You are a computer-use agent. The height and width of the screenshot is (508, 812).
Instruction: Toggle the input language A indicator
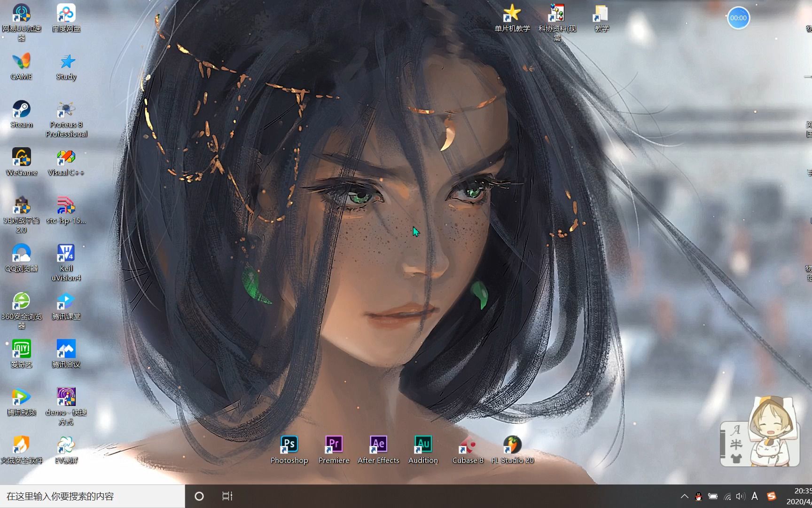(755, 496)
